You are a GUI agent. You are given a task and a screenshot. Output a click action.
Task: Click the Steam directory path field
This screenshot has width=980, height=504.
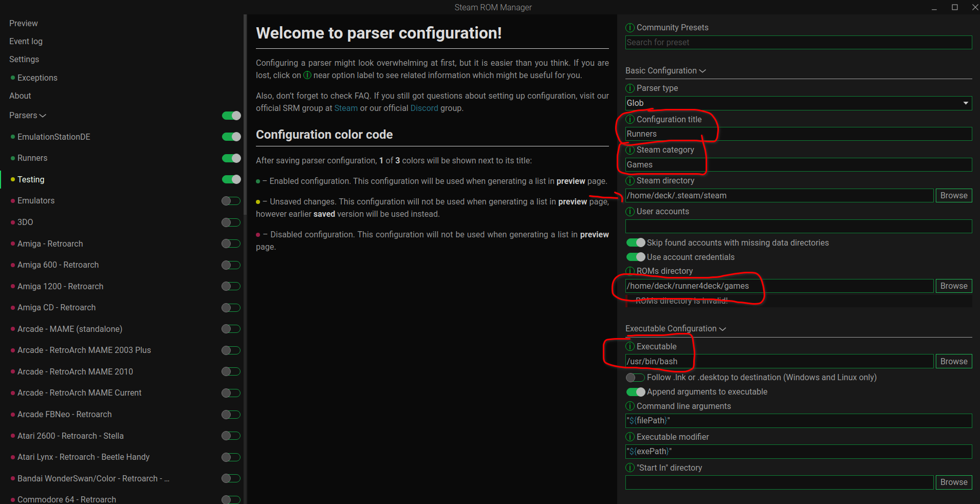780,196
